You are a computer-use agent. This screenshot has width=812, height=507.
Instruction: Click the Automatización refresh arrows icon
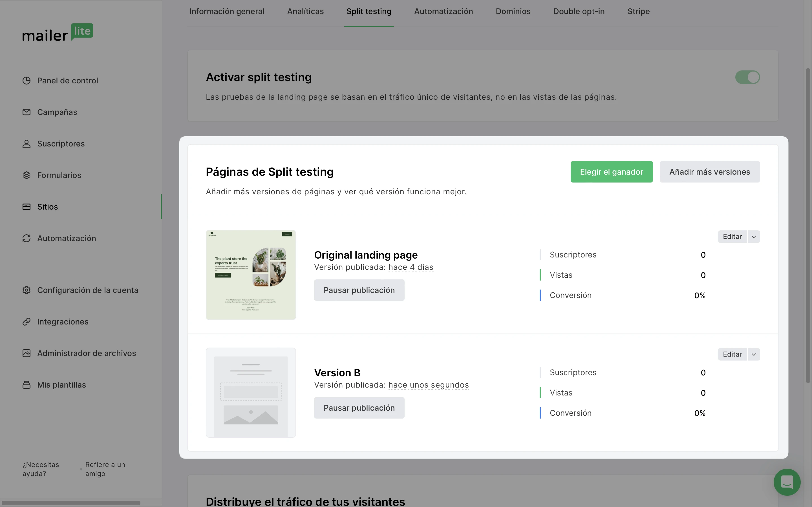coord(27,238)
